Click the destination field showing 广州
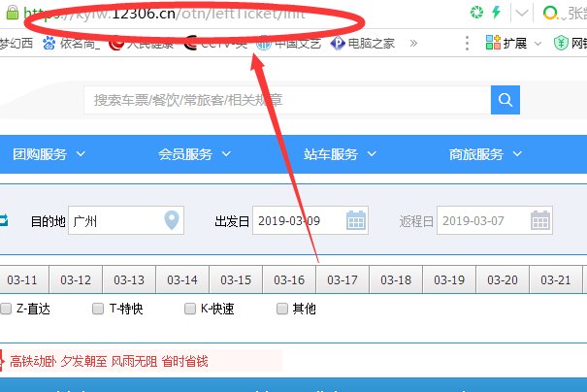The height and width of the screenshot is (392, 587). (126, 220)
